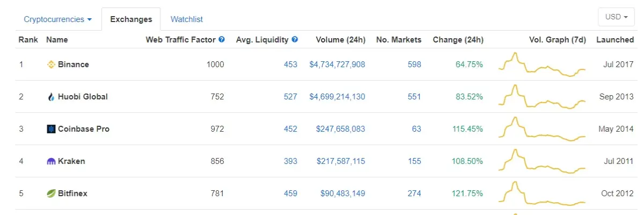Click Kraken web traffic value 856
This screenshot has width=644, height=215.
click(x=217, y=161)
